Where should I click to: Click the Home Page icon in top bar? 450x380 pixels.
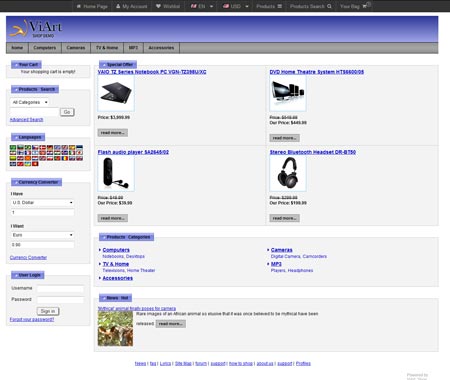coord(79,6)
